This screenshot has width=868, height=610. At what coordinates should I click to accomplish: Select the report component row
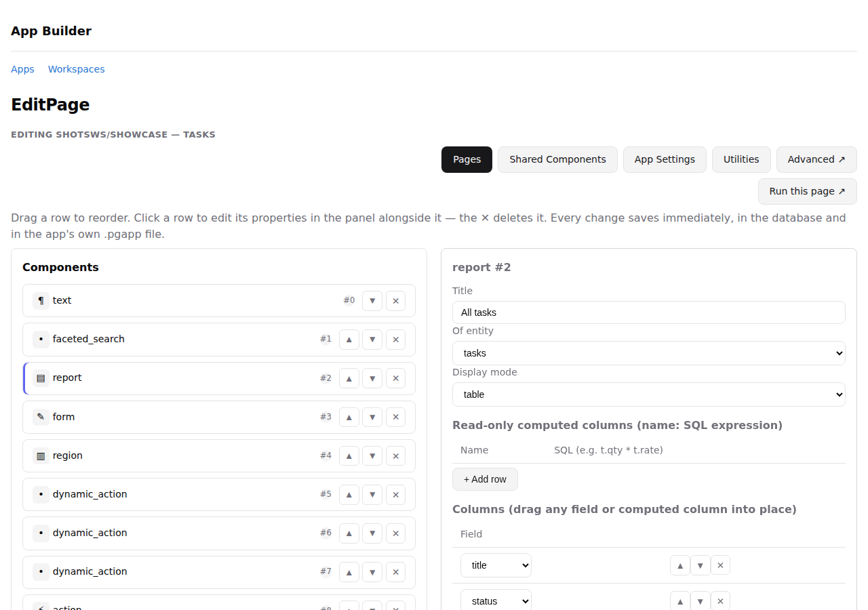pos(219,378)
